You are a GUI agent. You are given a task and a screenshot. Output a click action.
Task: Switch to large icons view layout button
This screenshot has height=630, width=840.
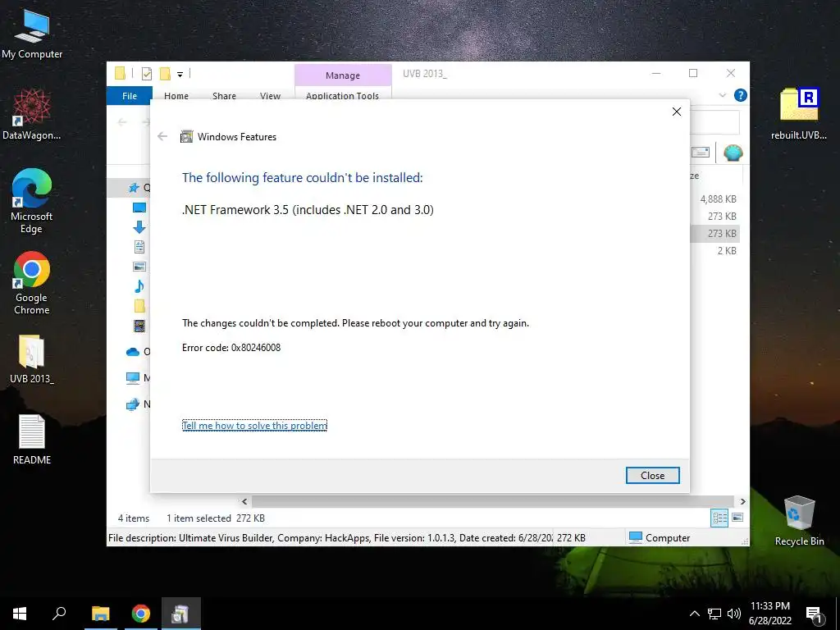click(737, 518)
